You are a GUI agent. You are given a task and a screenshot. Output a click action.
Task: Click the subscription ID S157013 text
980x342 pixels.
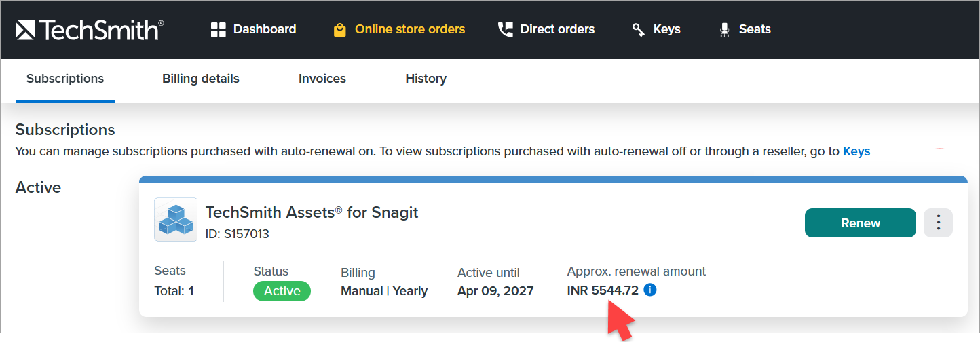point(238,234)
